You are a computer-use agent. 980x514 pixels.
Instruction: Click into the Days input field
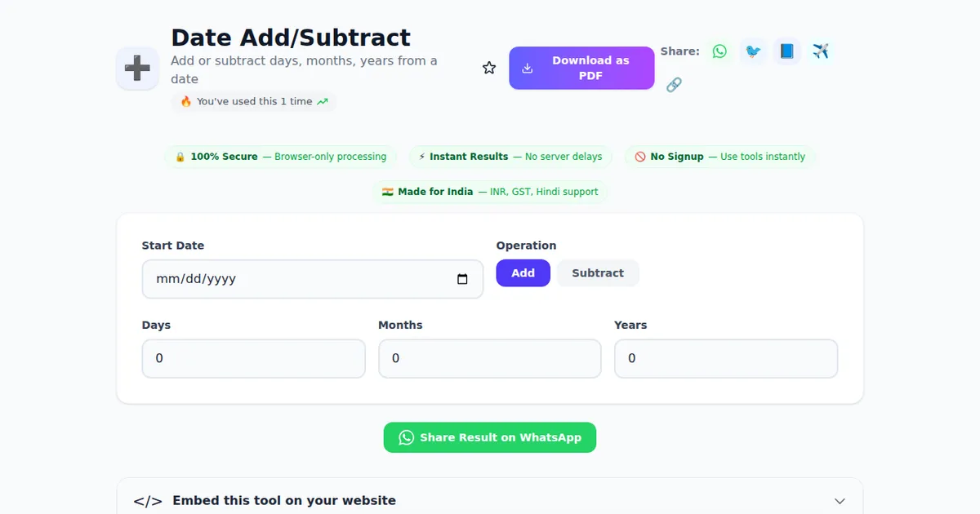click(x=253, y=359)
